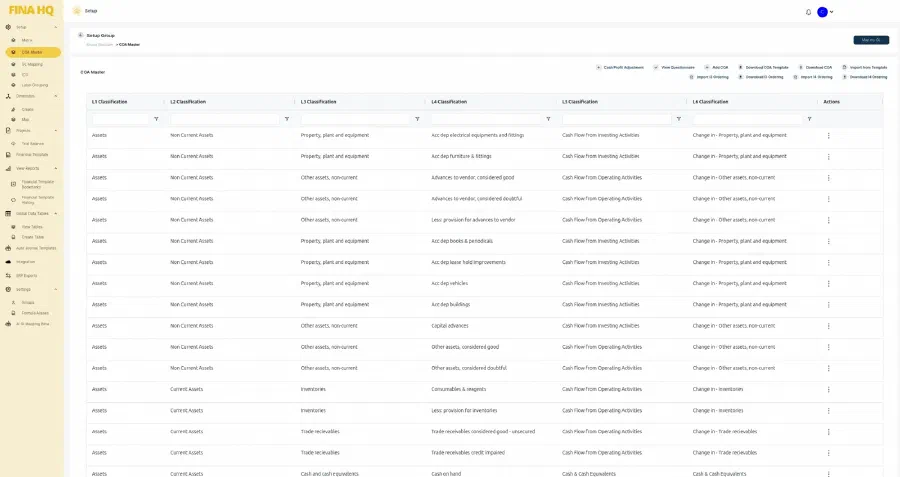Click L3 Classification column header
The image size is (900, 477).
tap(319, 102)
